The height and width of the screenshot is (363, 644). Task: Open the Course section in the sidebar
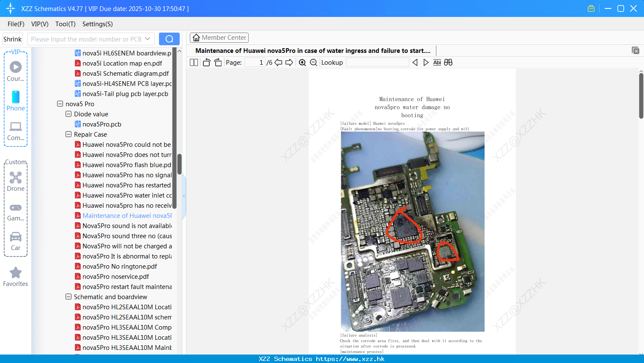[x=16, y=71]
